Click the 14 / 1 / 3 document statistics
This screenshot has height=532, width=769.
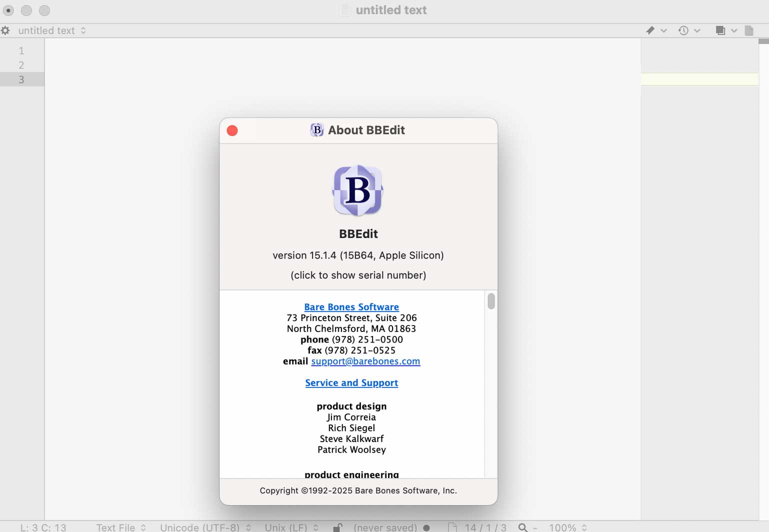[485, 527]
